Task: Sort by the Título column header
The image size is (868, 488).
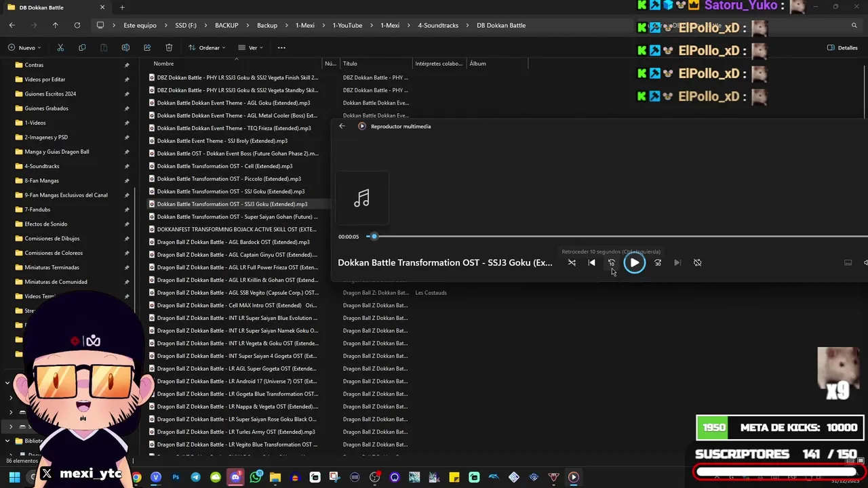Action: click(350, 64)
